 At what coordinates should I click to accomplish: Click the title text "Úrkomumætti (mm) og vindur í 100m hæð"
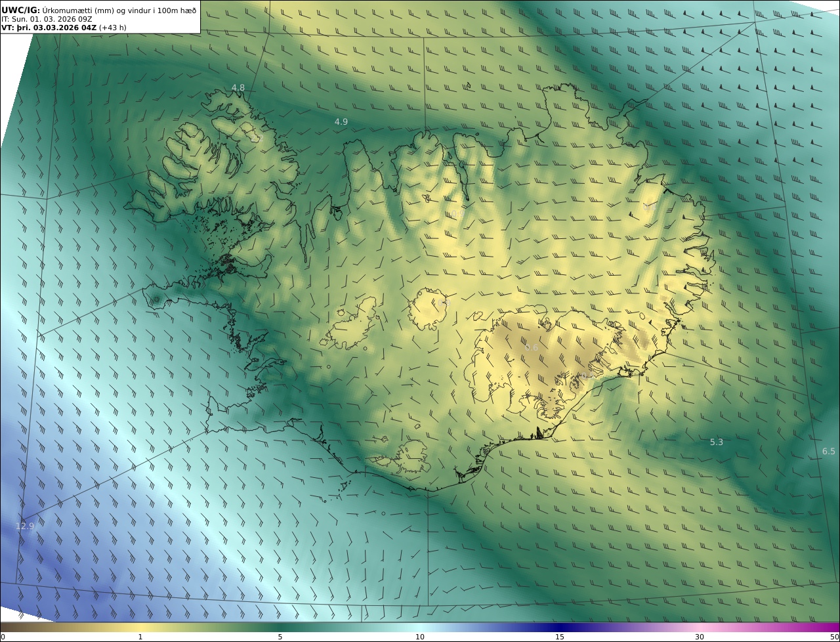click(120, 11)
